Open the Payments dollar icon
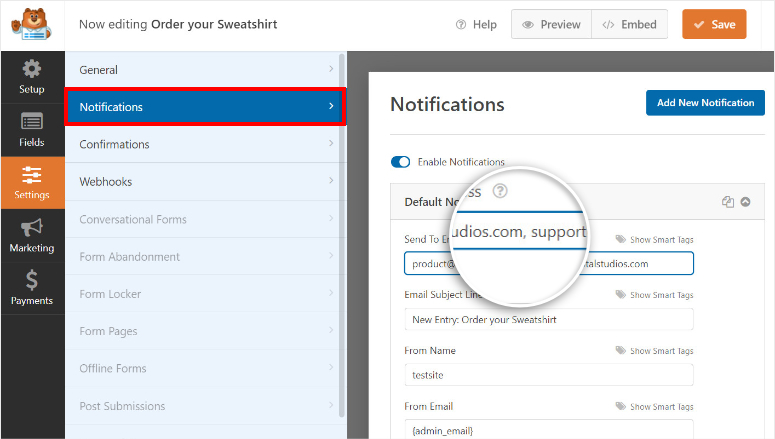Viewport: 775px width, 439px height. [x=31, y=288]
